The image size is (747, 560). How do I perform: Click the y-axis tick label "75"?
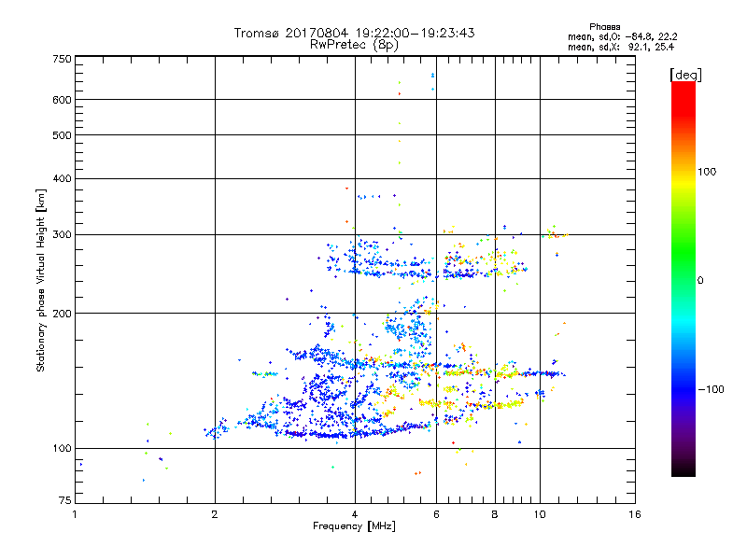coord(65,500)
